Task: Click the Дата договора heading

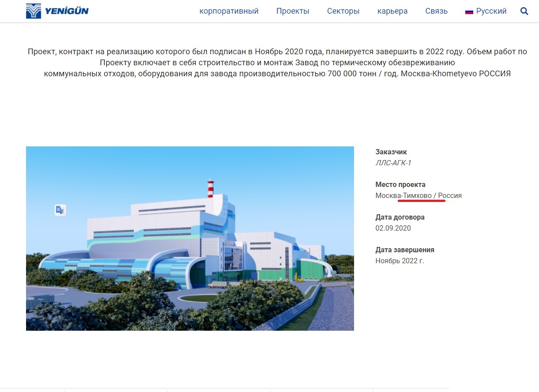Action: click(x=400, y=217)
